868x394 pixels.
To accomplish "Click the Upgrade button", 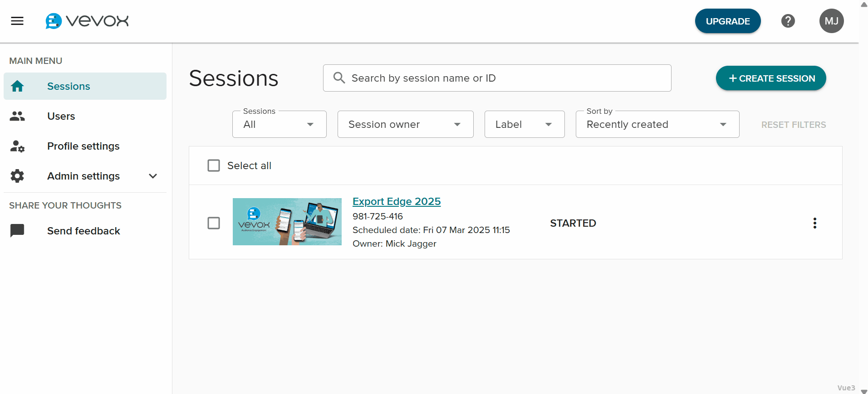I will tap(727, 21).
